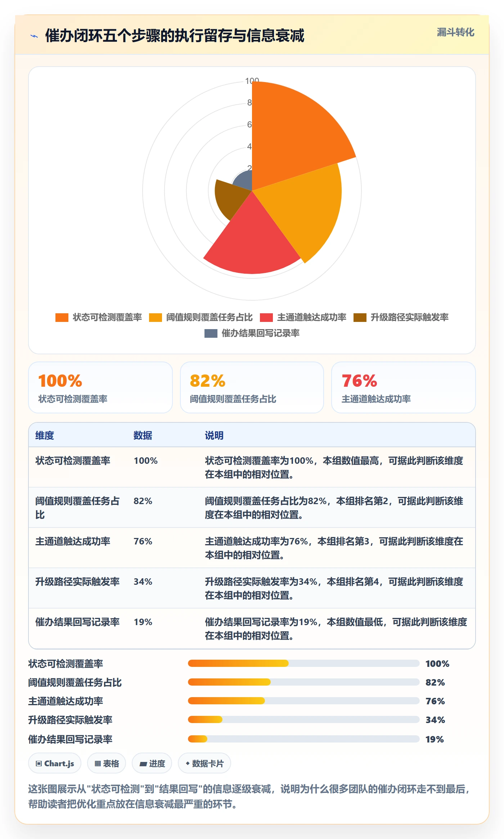The height and width of the screenshot is (839, 504).
Task: Click the 34% label beside progress bars
Action: (x=435, y=720)
